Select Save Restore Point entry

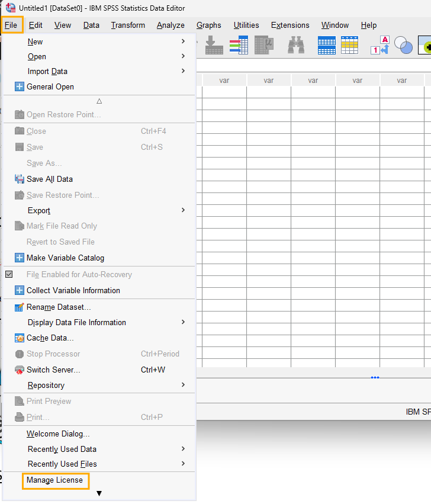pos(99,195)
